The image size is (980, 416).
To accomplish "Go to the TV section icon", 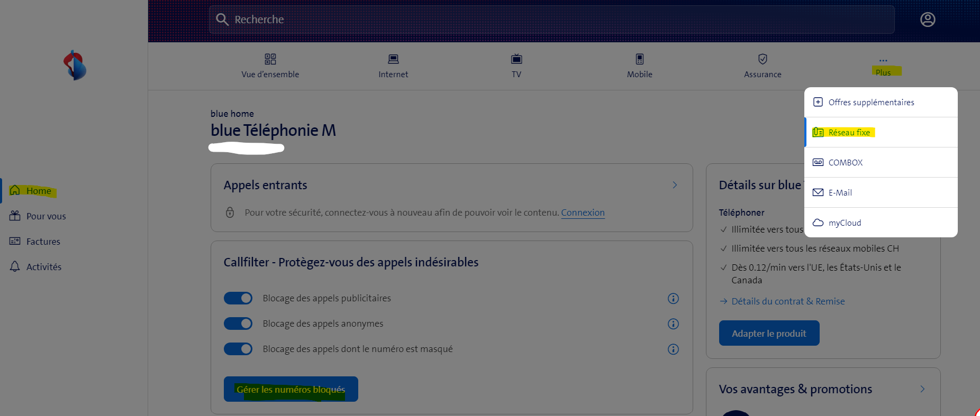I will click(x=516, y=59).
